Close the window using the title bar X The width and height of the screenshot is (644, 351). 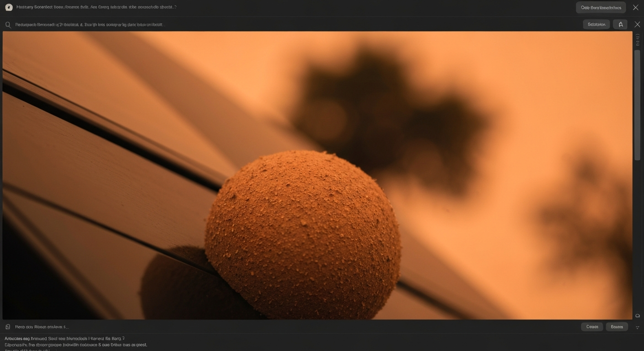635,7
